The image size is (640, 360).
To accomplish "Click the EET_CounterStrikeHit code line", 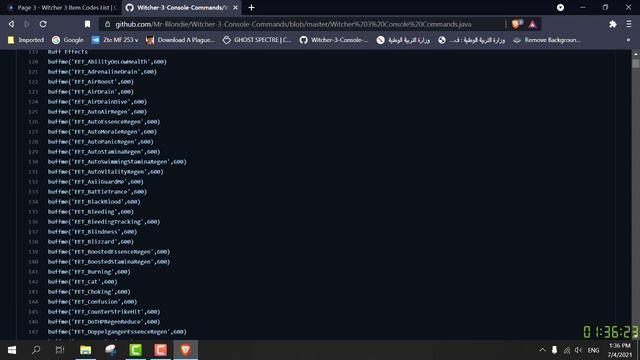I will (x=104, y=312).
